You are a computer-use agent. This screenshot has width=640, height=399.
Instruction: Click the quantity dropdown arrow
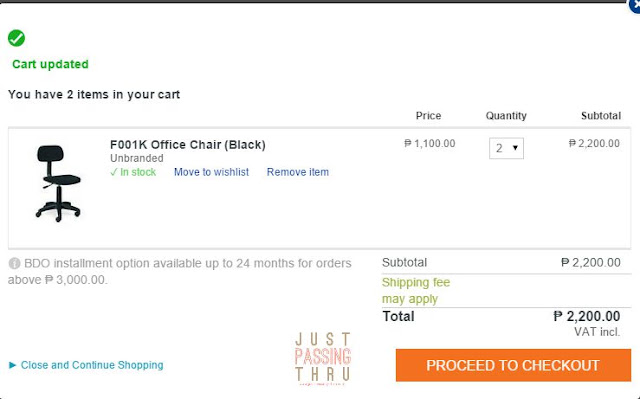coord(515,148)
